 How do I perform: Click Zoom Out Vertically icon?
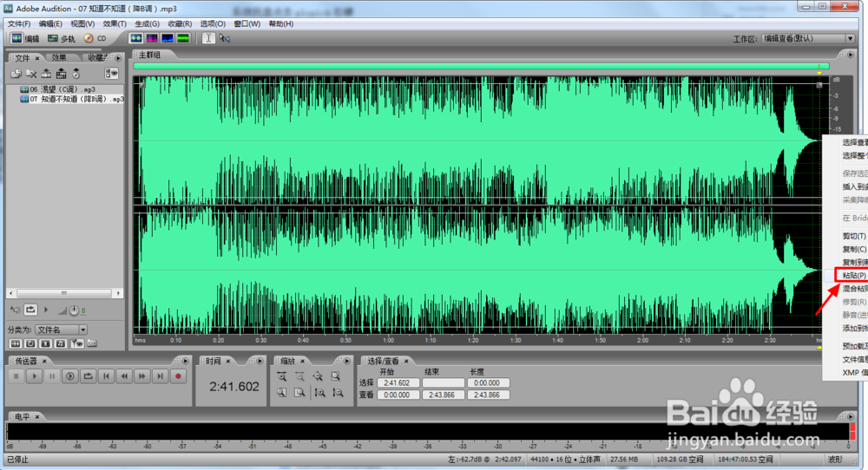pyautogui.click(x=337, y=393)
